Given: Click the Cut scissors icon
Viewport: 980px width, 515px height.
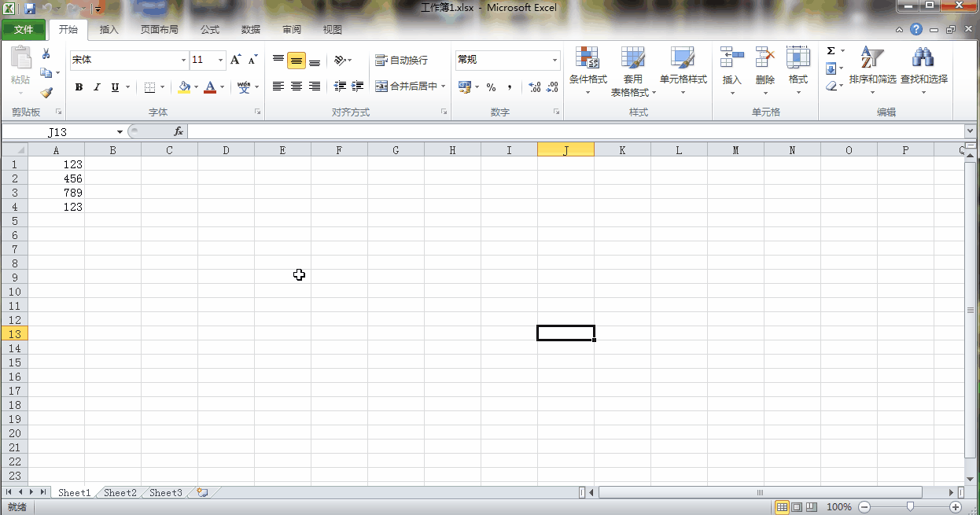Looking at the screenshot, I should pos(46,54).
